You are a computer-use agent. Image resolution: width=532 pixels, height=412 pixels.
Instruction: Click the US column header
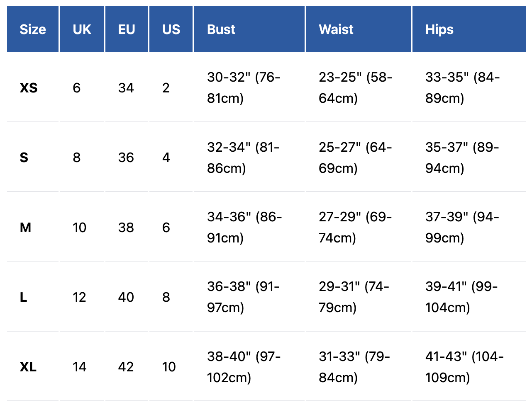tap(171, 29)
